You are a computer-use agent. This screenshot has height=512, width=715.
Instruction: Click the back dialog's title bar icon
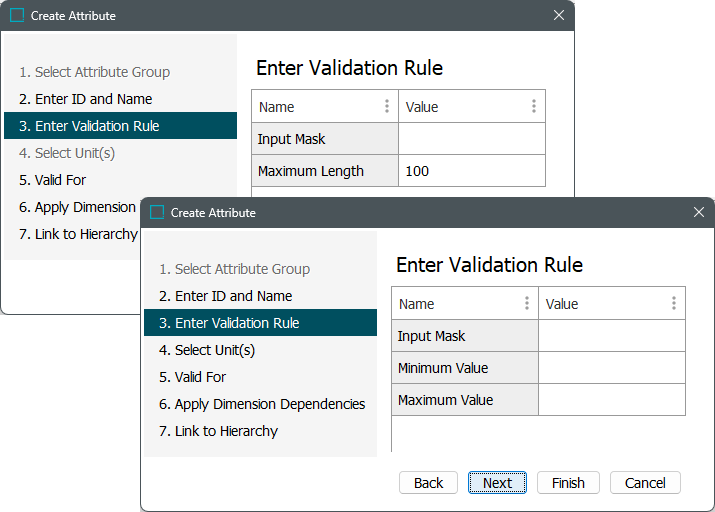[17, 15]
